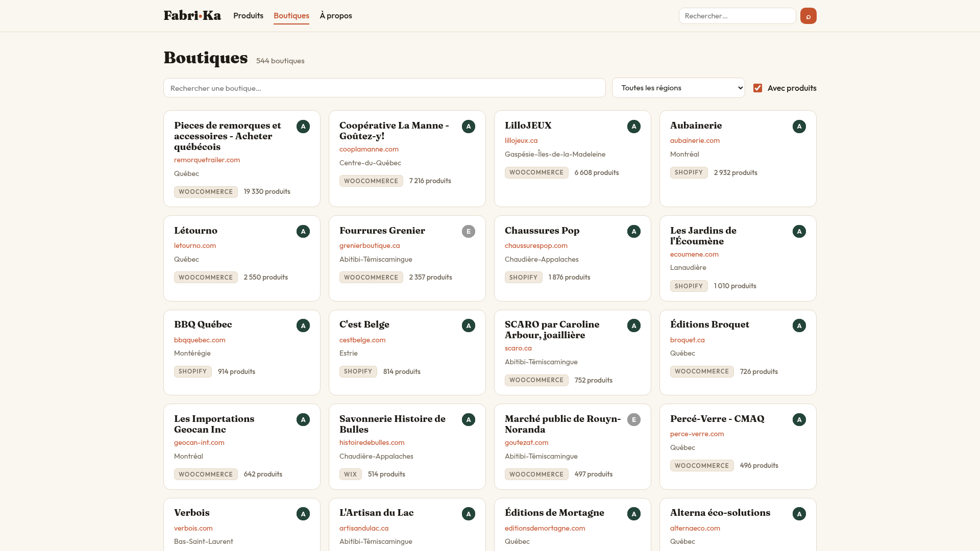The height and width of the screenshot is (551, 980).
Task: Click the A badge on Percé-Verre - CMAQ
Action: pos(799,420)
